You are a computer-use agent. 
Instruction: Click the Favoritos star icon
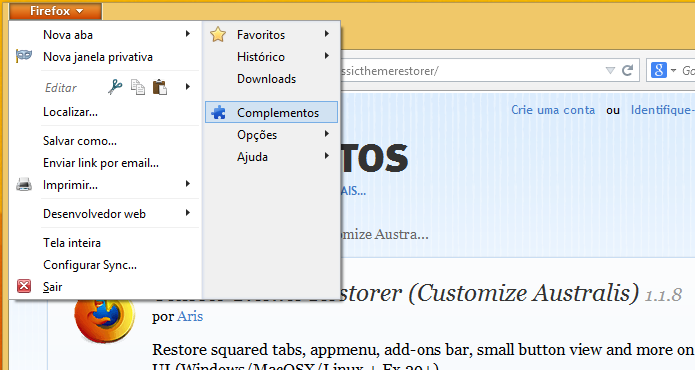218,34
